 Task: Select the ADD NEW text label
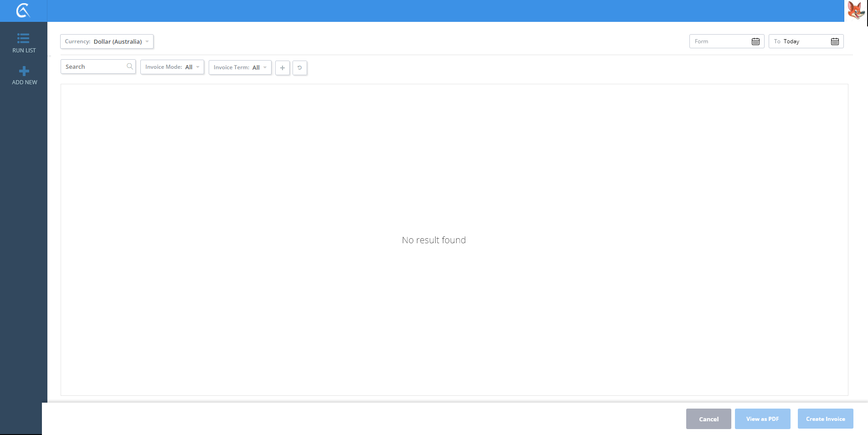tap(25, 82)
